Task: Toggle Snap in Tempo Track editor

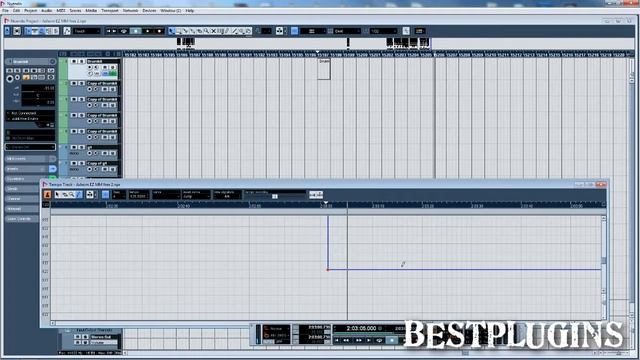Action: [x=105, y=195]
